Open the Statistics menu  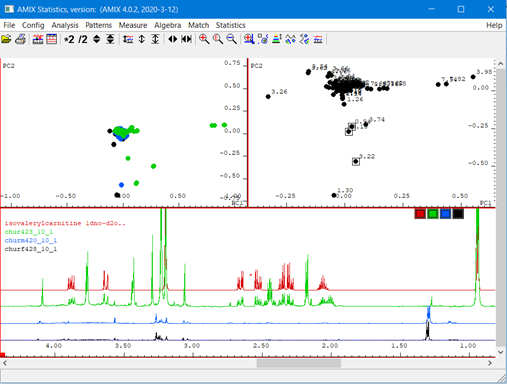230,25
